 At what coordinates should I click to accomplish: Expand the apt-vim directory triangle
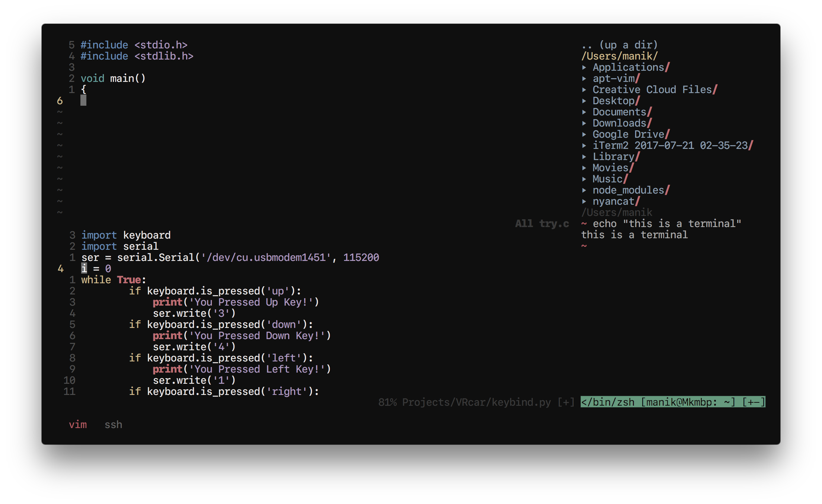pyautogui.click(x=584, y=79)
